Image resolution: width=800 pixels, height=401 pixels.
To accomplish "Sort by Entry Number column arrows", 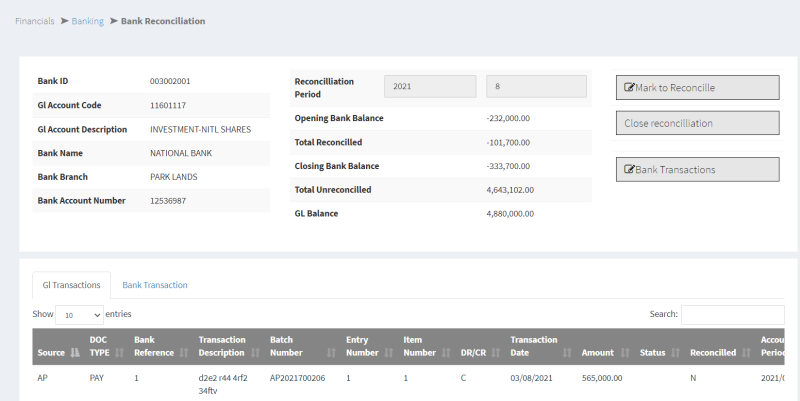I will [388, 353].
